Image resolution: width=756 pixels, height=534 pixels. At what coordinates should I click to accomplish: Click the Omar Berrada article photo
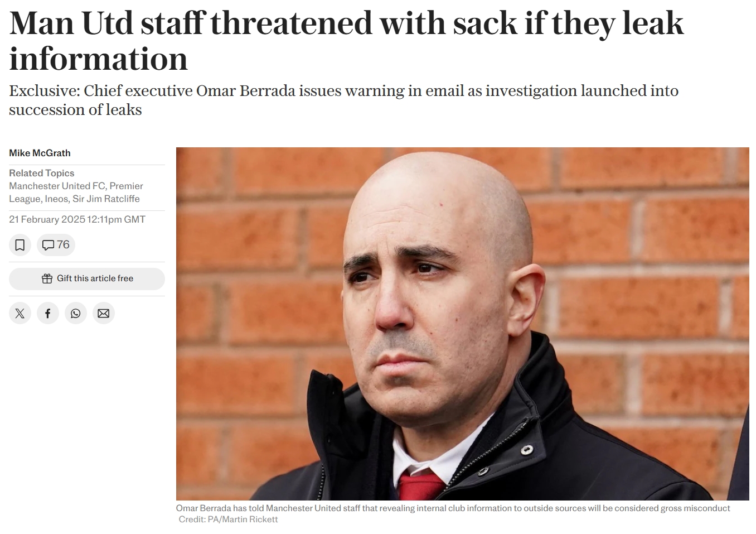click(x=463, y=324)
